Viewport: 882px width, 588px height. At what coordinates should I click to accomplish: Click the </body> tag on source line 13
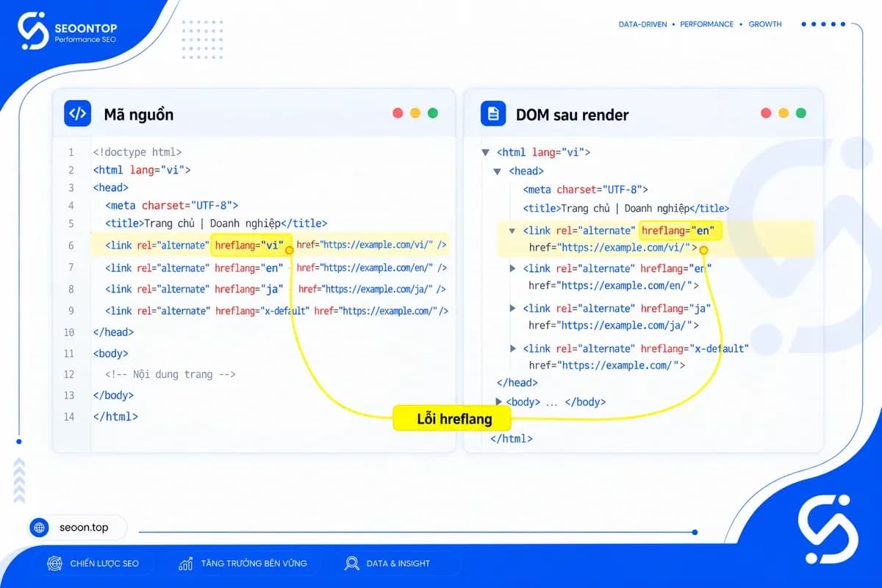113,395
